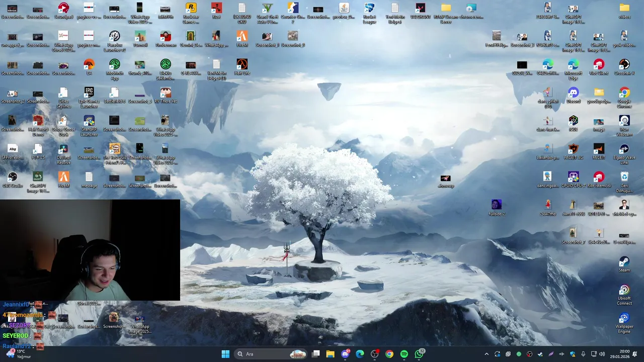
Task: Open the Windows Start menu
Action: [225, 354]
